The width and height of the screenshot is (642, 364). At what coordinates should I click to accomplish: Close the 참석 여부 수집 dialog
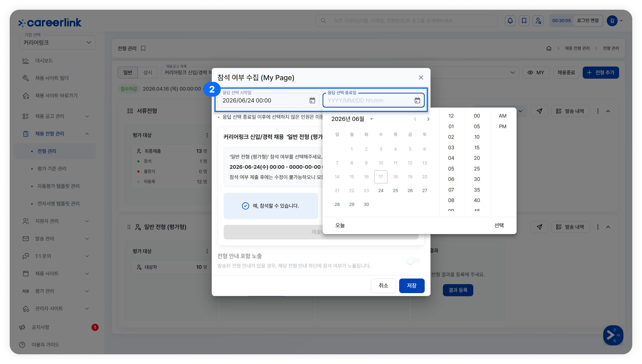coord(421,77)
